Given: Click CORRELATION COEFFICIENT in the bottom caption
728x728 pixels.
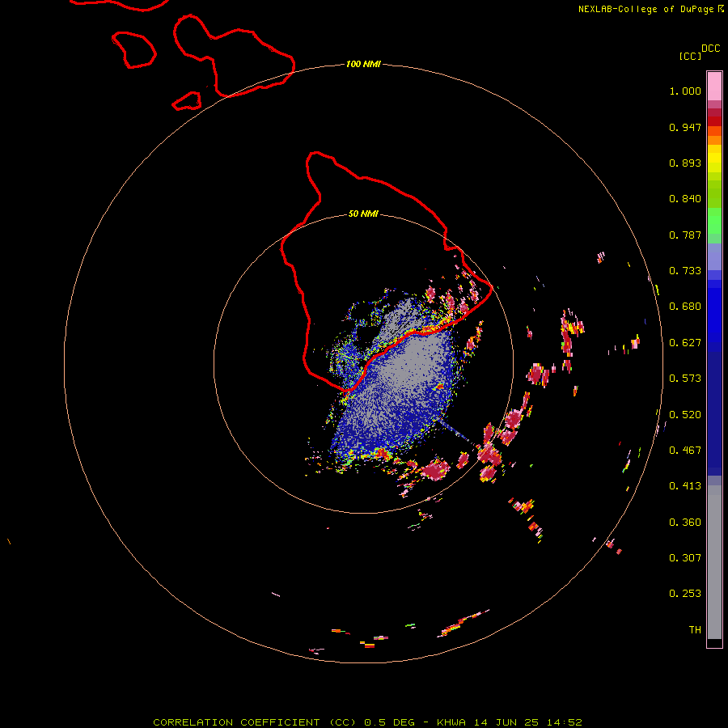Looking at the screenshot, I should pos(236,722).
